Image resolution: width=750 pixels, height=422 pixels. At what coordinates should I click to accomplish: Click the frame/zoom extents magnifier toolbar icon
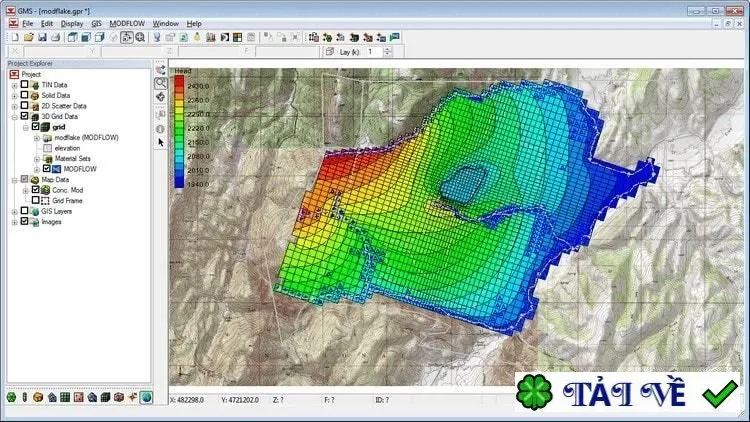tap(140, 37)
